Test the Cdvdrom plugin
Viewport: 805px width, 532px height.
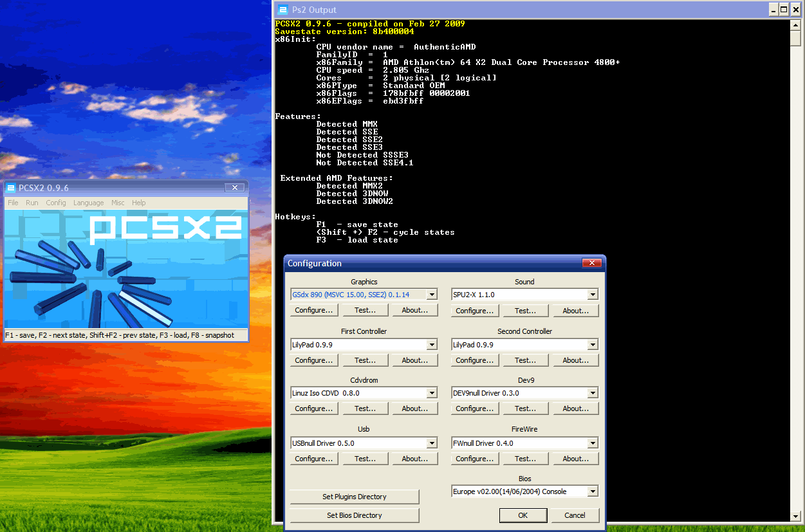(x=365, y=408)
